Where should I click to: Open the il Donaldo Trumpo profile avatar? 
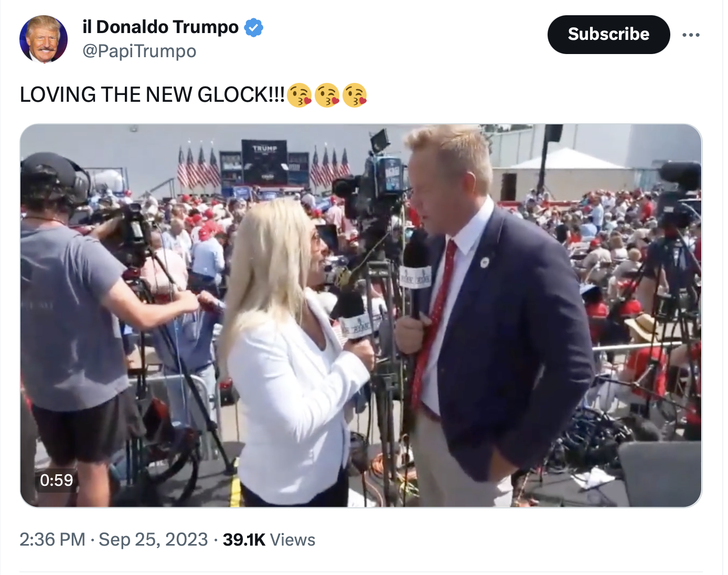(x=44, y=39)
